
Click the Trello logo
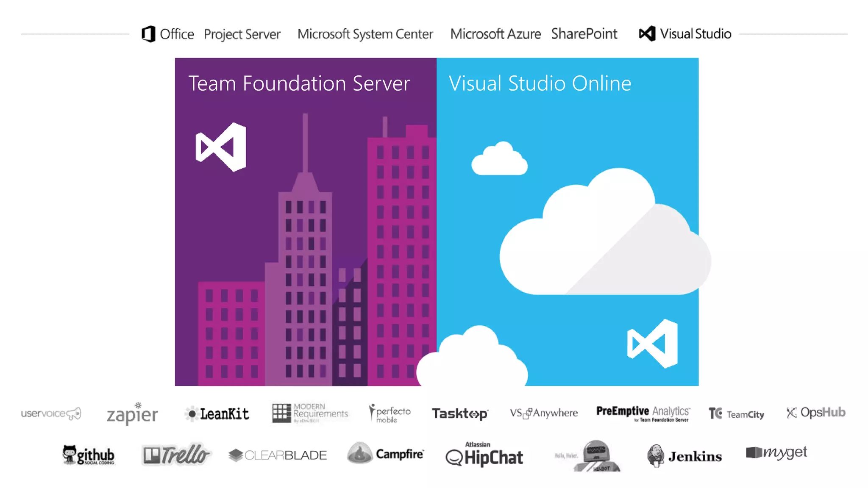(175, 455)
